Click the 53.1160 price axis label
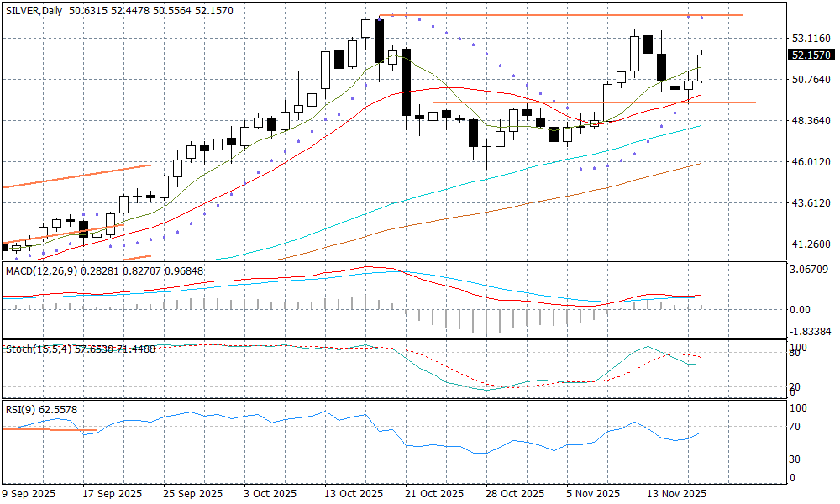The image size is (840, 504). coord(811,39)
